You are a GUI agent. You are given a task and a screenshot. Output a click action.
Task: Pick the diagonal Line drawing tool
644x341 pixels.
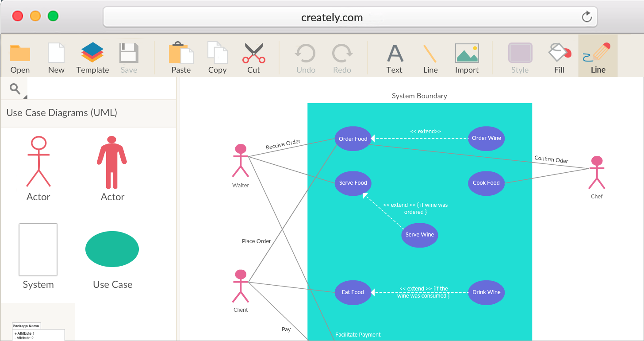pos(430,54)
